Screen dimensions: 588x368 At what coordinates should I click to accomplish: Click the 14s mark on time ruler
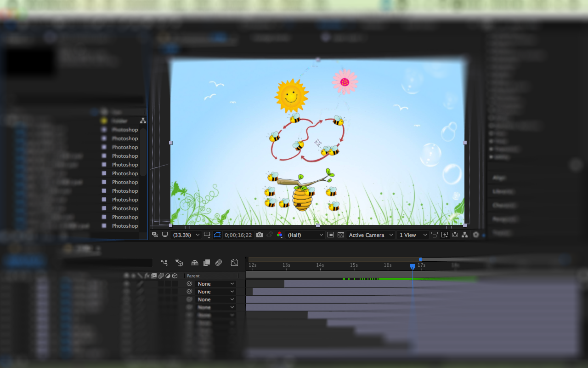(x=320, y=265)
